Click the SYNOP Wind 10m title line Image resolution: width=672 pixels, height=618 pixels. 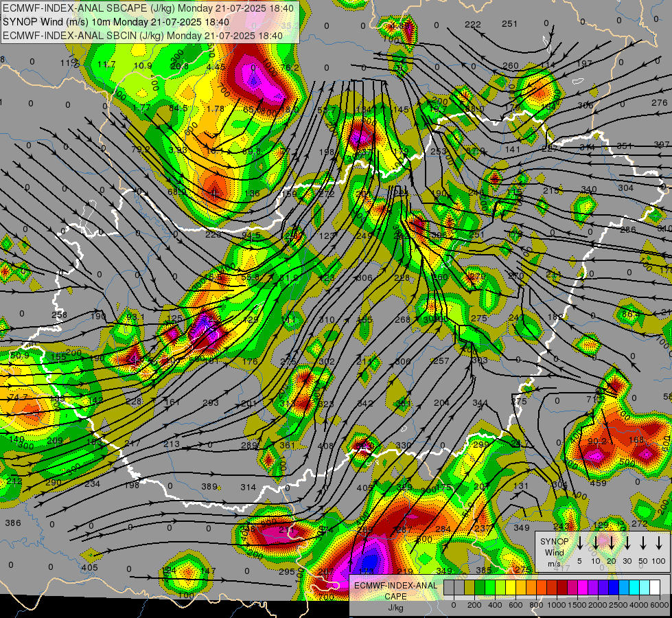pyautogui.click(x=116, y=22)
